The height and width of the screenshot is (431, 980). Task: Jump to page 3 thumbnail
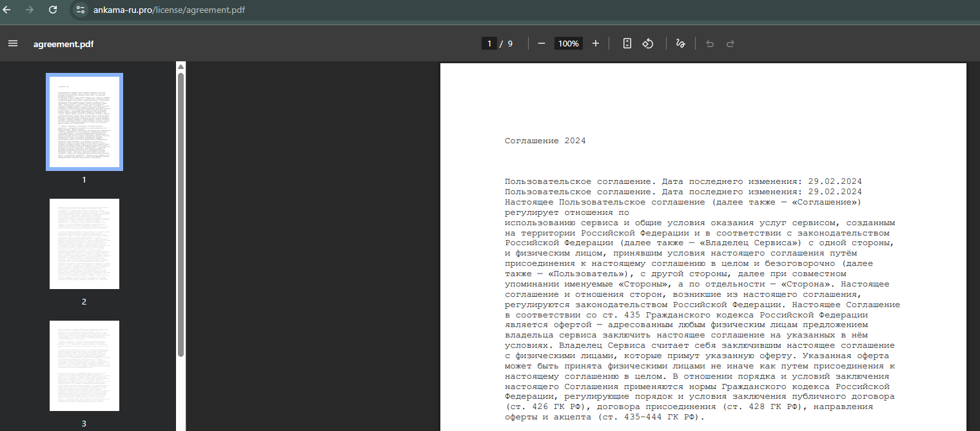coord(84,366)
